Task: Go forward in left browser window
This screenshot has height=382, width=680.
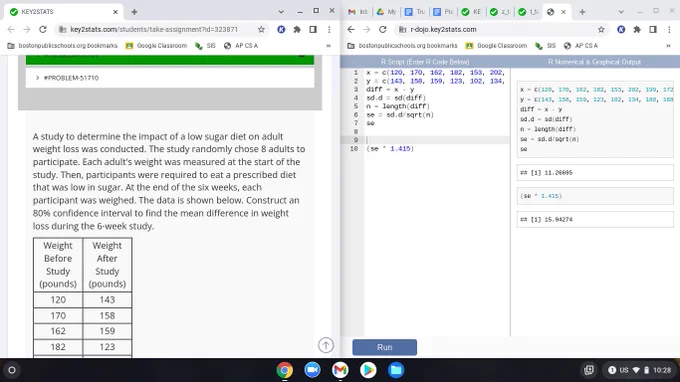Action: click(26, 29)
